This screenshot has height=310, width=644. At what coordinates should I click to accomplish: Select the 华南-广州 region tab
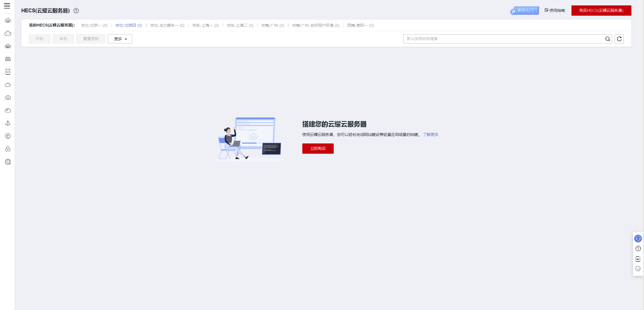(272, 25)
